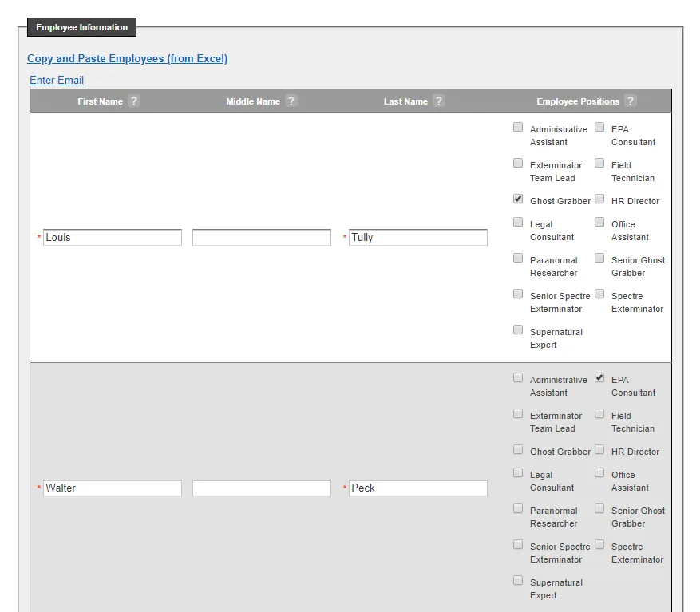The width and height of the screenshot is (700, 612).
Task: Focus the empty middle name field for Louis Tully
Action: [x=262, y=238]
